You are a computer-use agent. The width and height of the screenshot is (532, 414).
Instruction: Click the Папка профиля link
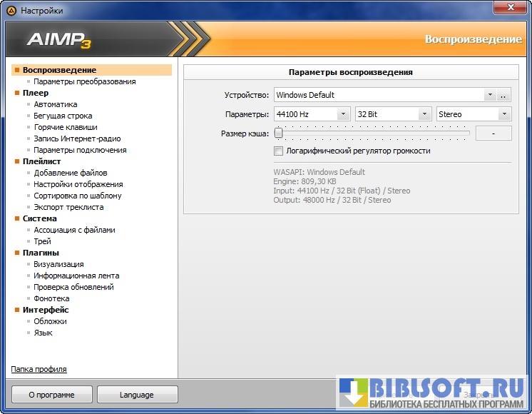39,369
